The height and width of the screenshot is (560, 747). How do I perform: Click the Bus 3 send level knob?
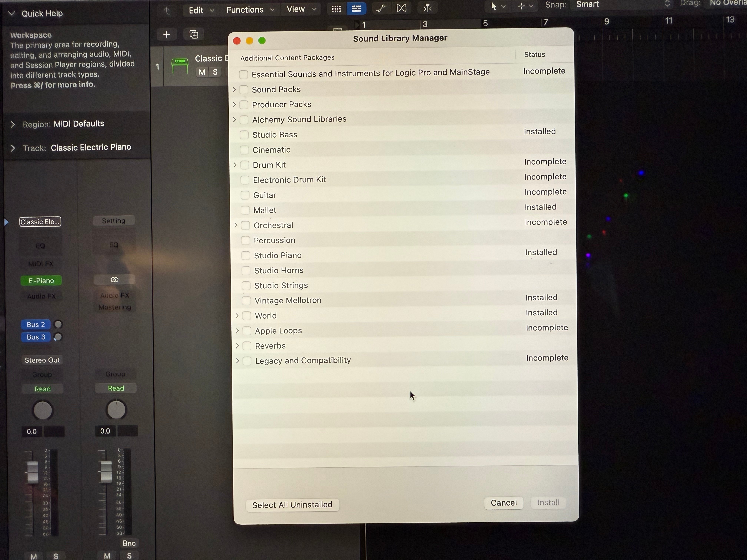(58, 337)
